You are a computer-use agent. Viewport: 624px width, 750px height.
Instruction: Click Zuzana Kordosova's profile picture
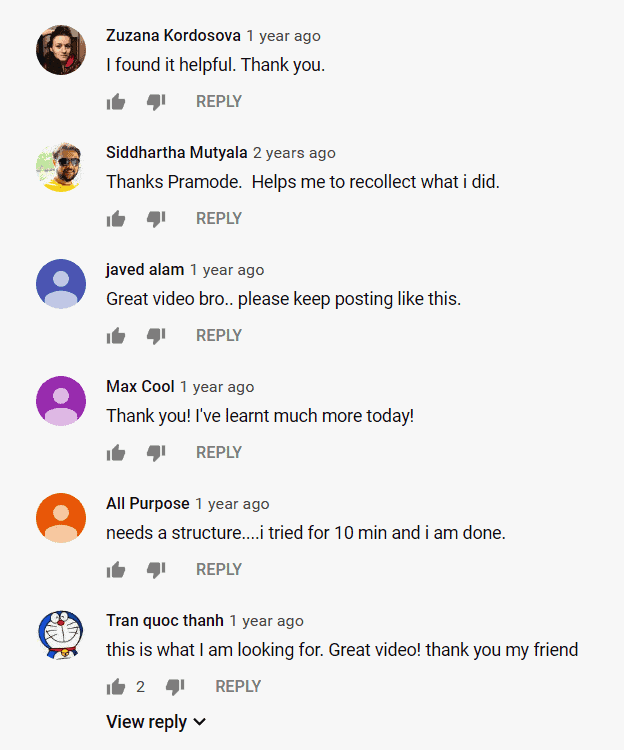[61, 50]
